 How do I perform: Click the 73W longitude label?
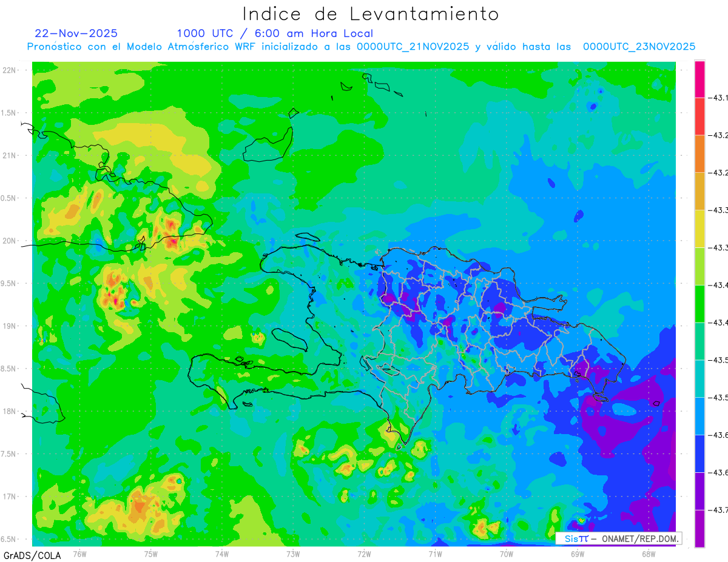click(293, 554)
